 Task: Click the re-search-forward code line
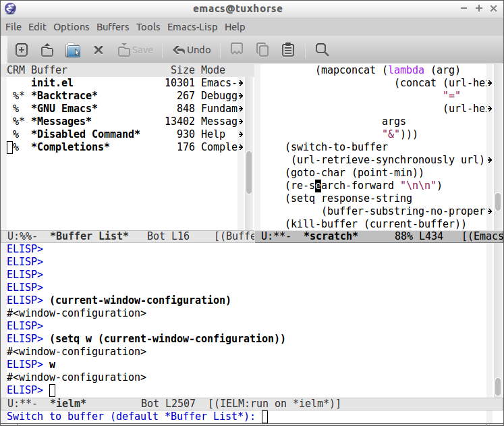click(364, 186)
